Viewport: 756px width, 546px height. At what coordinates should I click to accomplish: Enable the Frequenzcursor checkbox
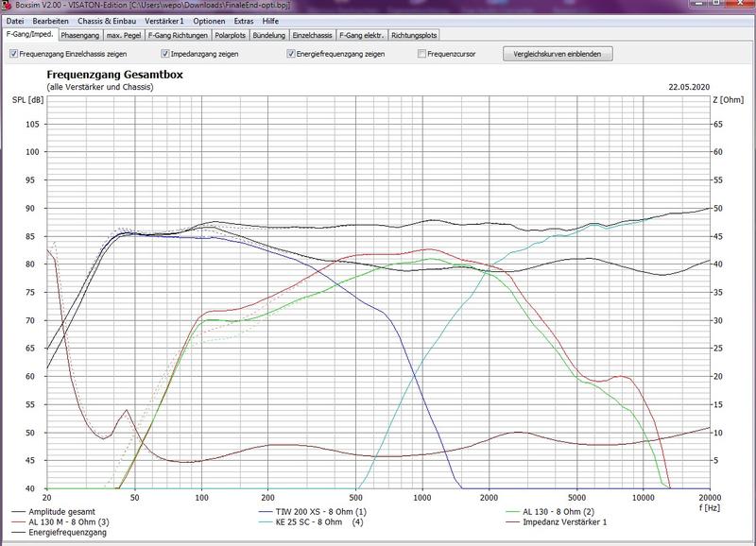pyautogui.click(x=421, y=54)
